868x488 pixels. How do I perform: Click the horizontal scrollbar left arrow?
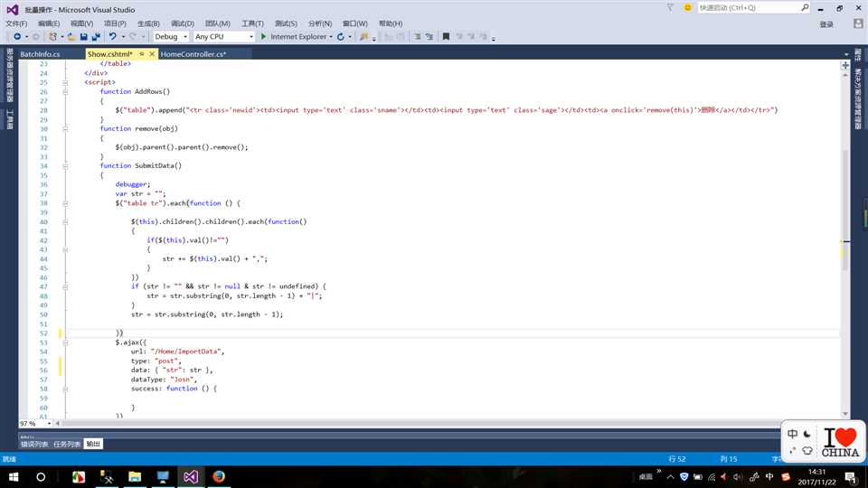point(58,423)
